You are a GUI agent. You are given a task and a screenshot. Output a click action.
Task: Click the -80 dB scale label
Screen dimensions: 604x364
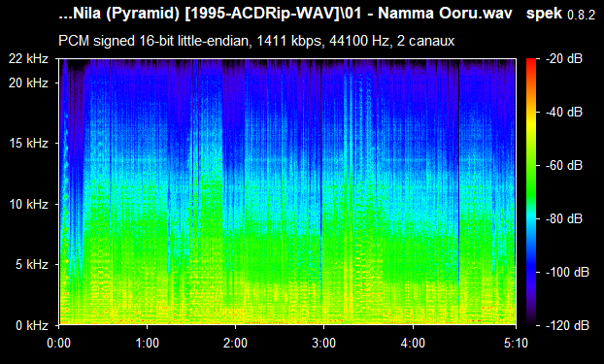tap(564, 218)
